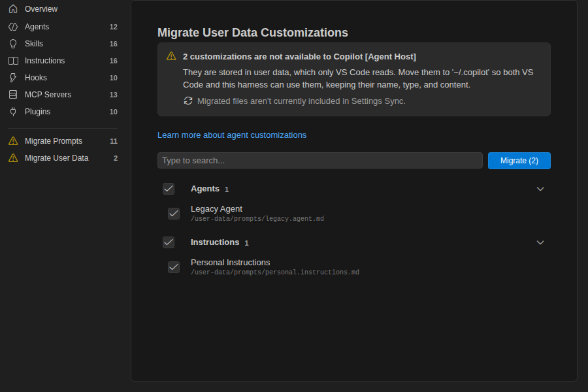
Task: Click the Hooks lightning icon
Action: click(13, 78)
